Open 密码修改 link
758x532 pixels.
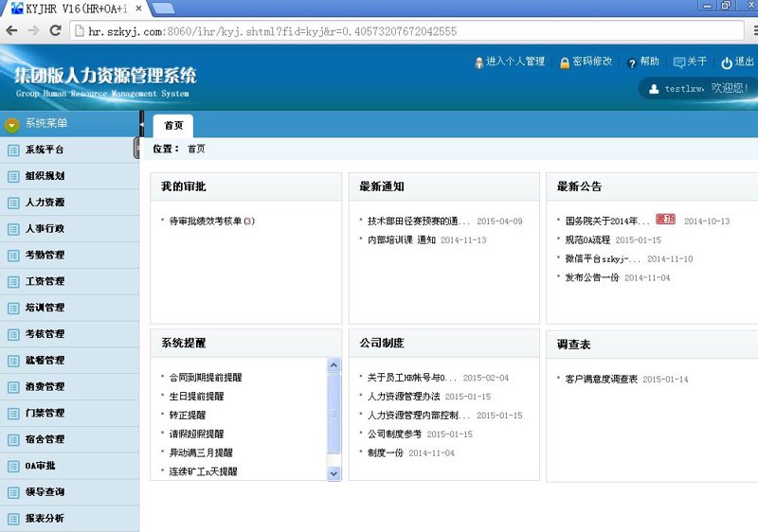pyautogui.click(x=592, y=62)
